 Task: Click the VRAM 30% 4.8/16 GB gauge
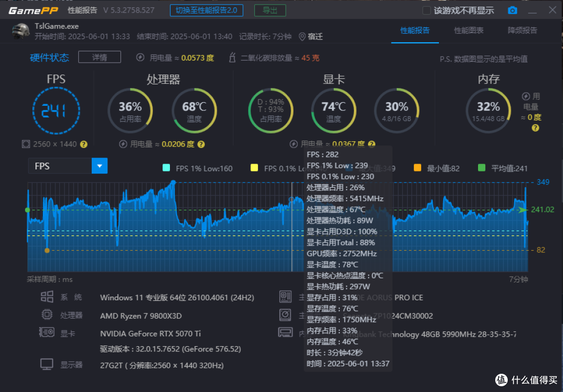397,111
